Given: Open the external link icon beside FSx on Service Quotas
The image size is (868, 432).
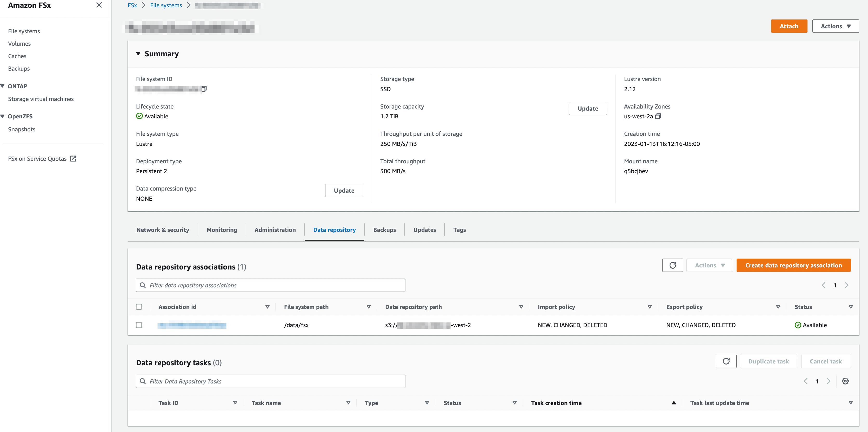Looking at the screenshot, I should (x=73, y=159).
